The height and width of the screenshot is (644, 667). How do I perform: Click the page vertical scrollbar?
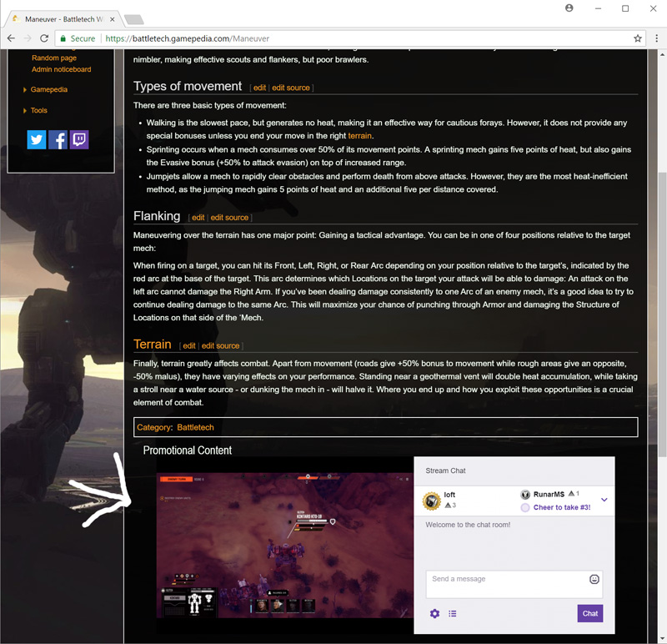[662, 315]
